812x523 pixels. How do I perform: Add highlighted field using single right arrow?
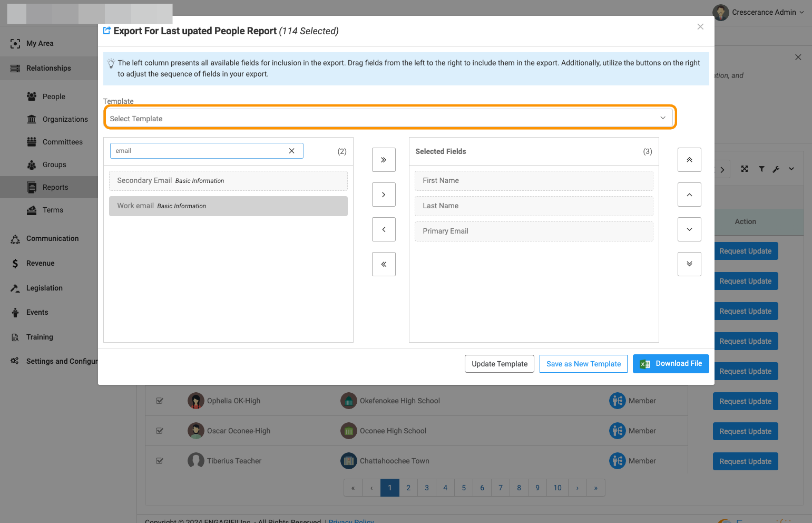[x=384, y=195]
